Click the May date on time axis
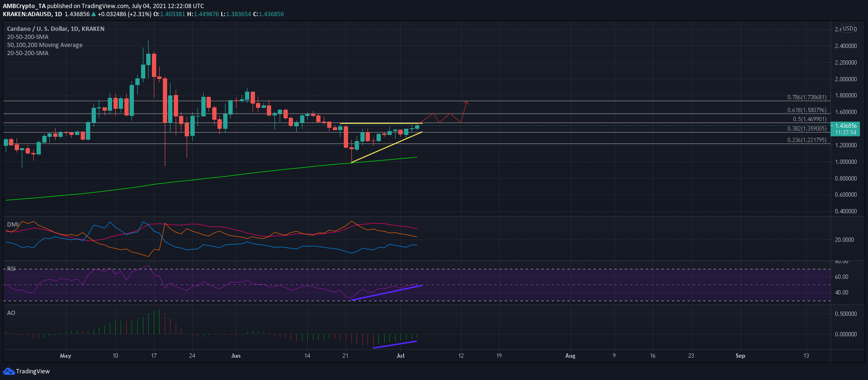868x380 pixels. pos(66,356)
